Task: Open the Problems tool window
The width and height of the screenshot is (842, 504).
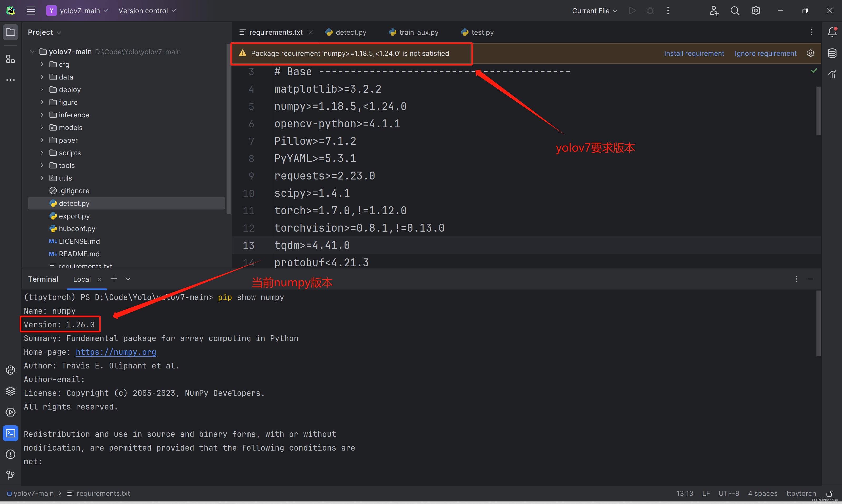Action: tap(11, 454)
